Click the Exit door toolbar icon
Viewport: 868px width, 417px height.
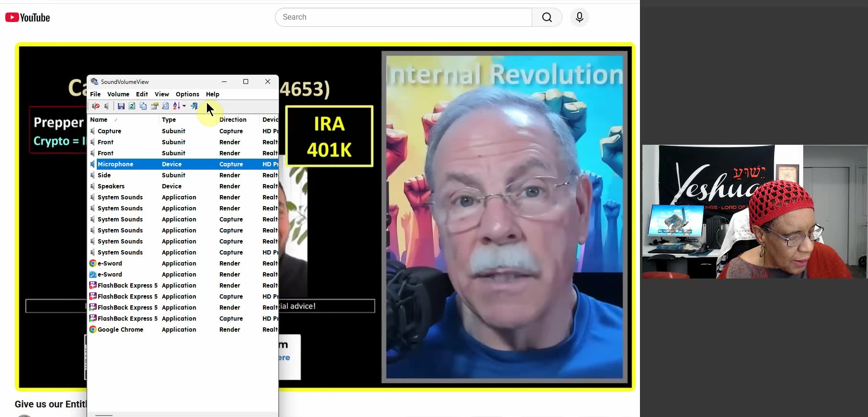click(x=194, y=106)
